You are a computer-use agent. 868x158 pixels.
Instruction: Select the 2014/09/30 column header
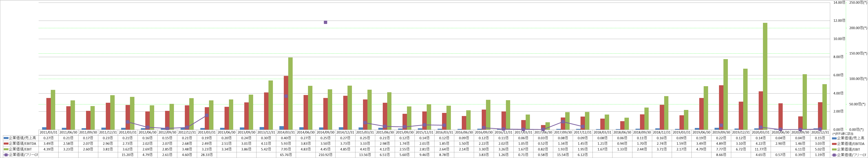(x=326, y=132)
